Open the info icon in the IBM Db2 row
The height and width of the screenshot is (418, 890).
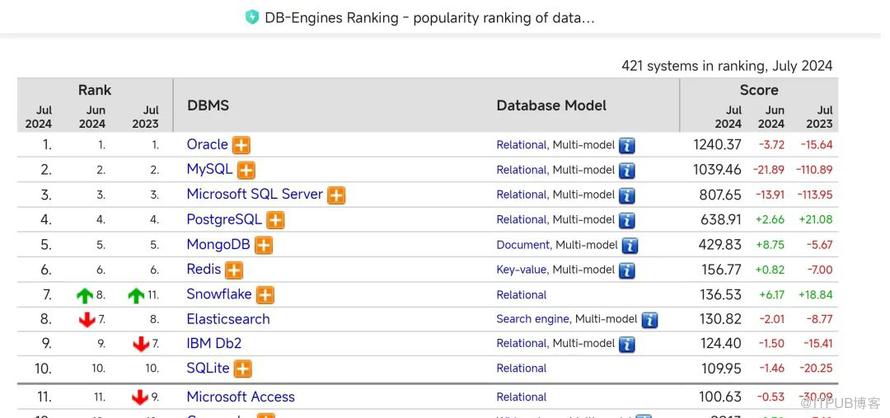tap(627, 345)
